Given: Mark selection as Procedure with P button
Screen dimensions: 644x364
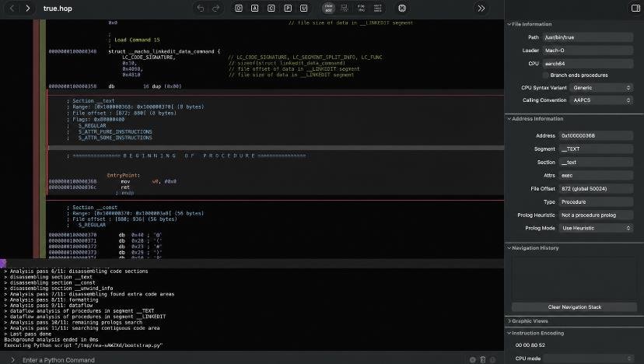Looking at the screenshot, I should tap(288, 9).
